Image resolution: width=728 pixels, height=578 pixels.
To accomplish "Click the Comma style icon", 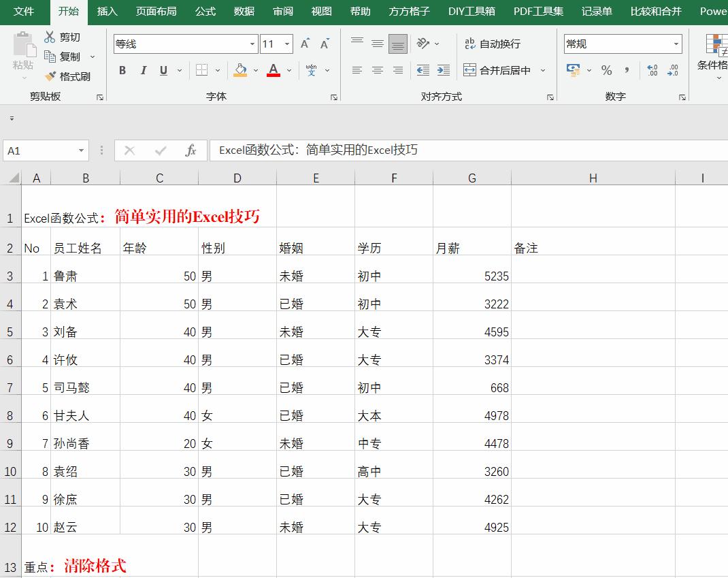I will 626,70.
